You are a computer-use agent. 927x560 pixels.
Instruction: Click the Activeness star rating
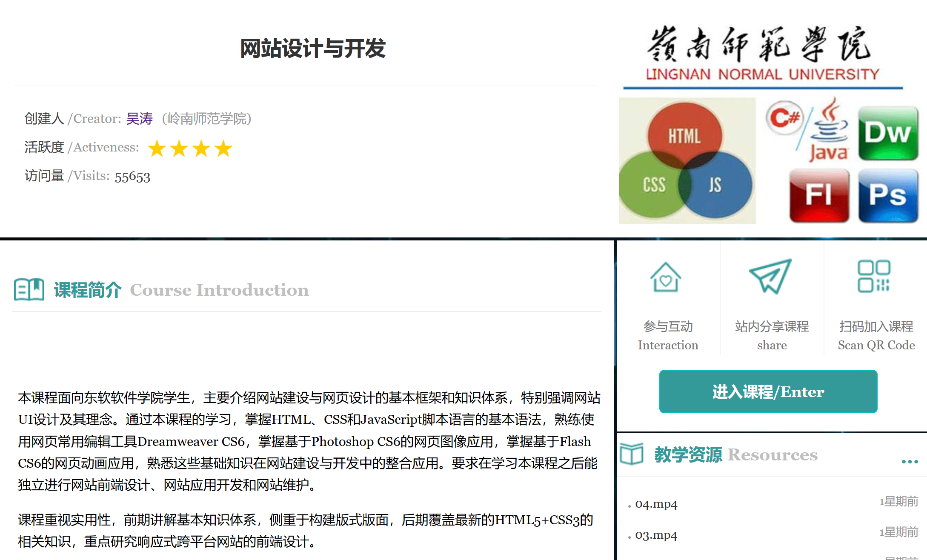pyautogui.click(x=190, y=149)
